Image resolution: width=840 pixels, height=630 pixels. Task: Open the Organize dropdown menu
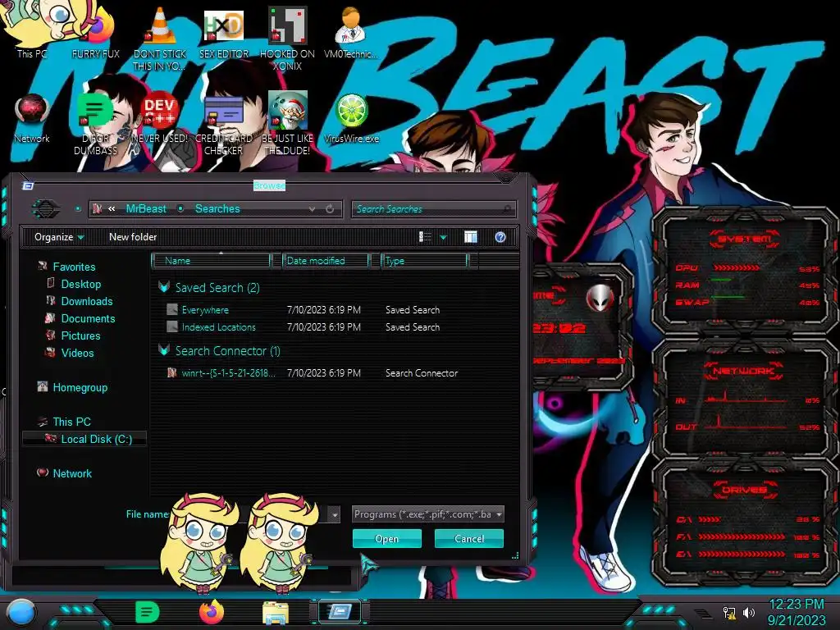[59, 237]
